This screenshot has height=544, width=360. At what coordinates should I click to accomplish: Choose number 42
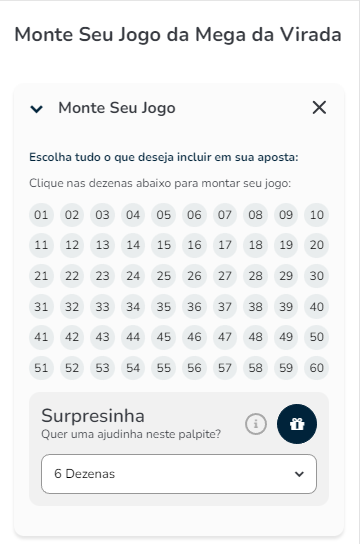click(x=72, y=337)
